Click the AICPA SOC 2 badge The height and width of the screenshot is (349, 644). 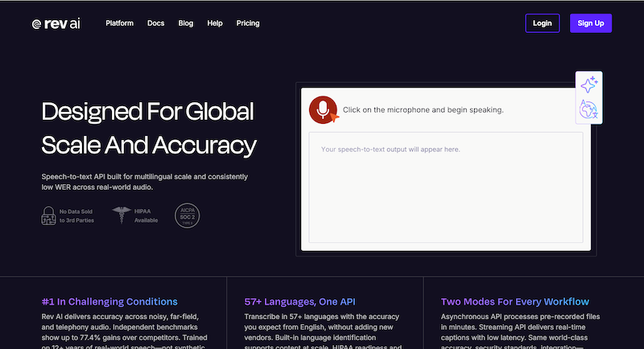coord(188,216)
